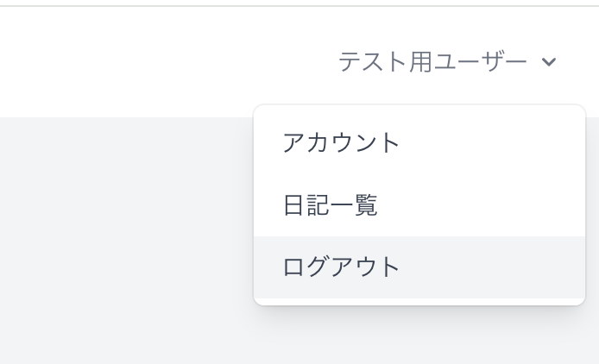Go to account settings via アカウント
599x364 pixels.
click(x=342, y=142)
